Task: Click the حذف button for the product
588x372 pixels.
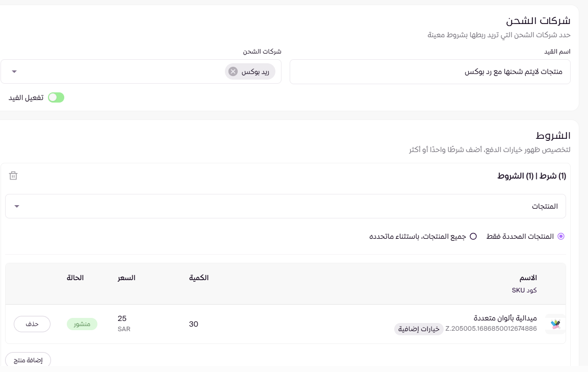Action: click(x=32, y=324)
